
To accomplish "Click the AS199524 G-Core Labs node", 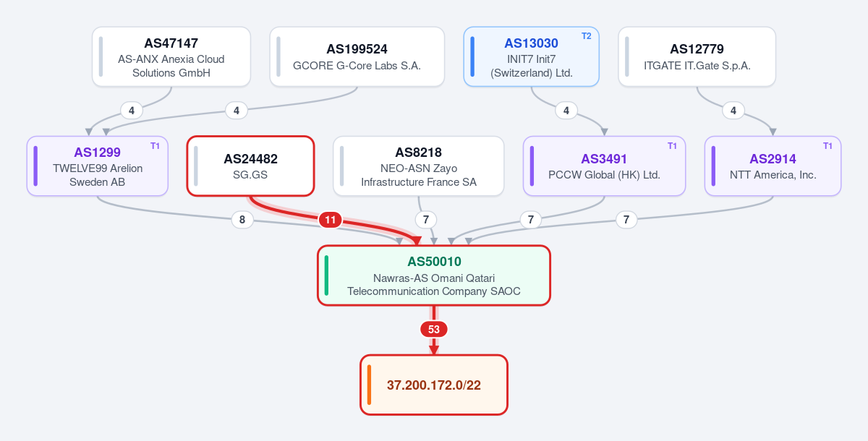I will point(357,56).
